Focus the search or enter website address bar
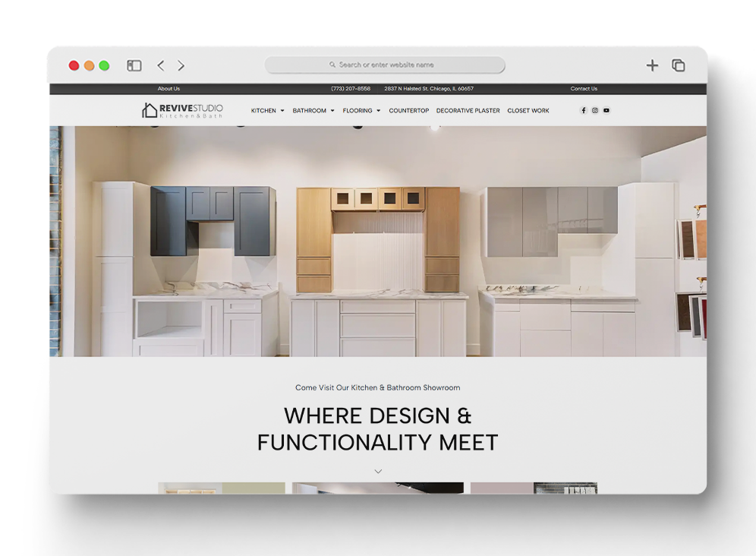The width and height of the screenshot is (756, 556). tap(385, 65)
